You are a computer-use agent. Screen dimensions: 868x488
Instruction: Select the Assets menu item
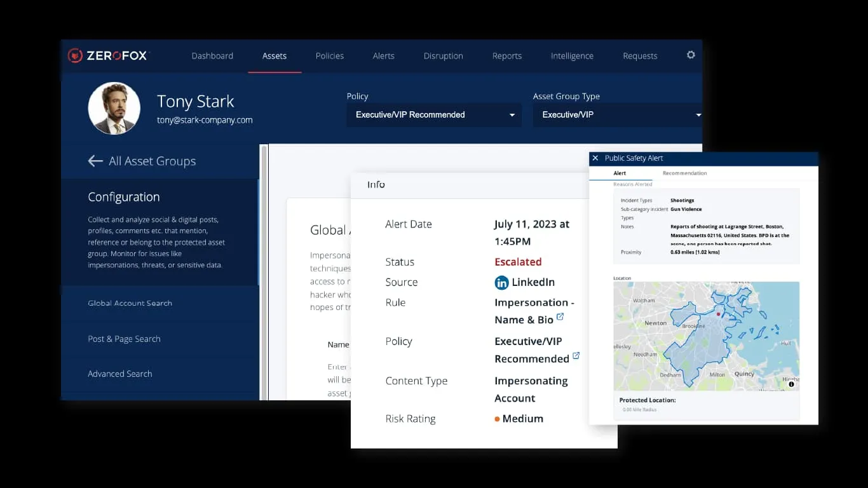tap(275, 56)
